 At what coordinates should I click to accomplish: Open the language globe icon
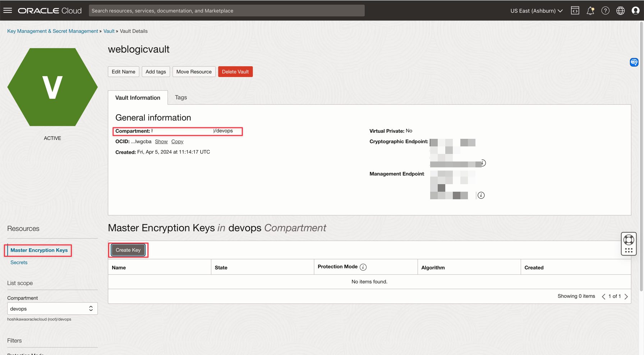tap(620, 10)
